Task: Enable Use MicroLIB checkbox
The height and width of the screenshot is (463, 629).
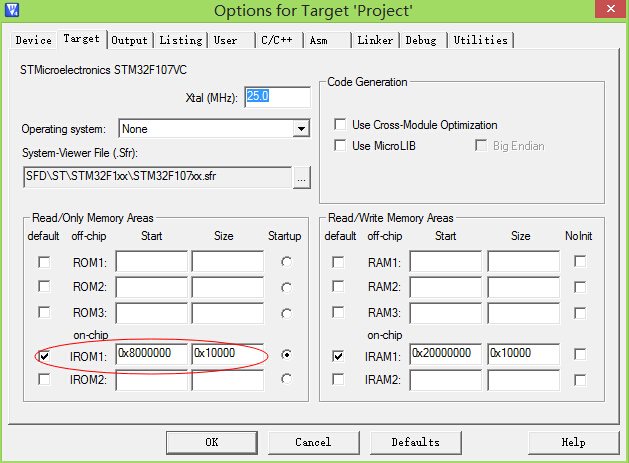Action: point(340,145)
